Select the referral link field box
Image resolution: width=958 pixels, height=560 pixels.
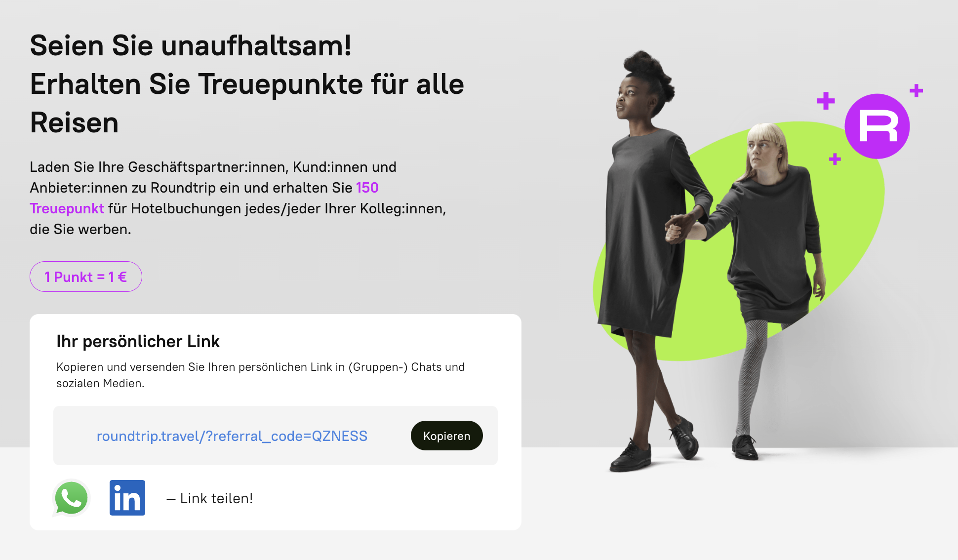[276, 436]
